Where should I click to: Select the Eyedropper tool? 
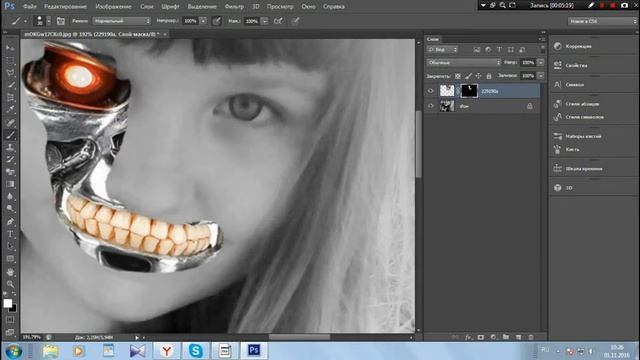tap(10, 109)
